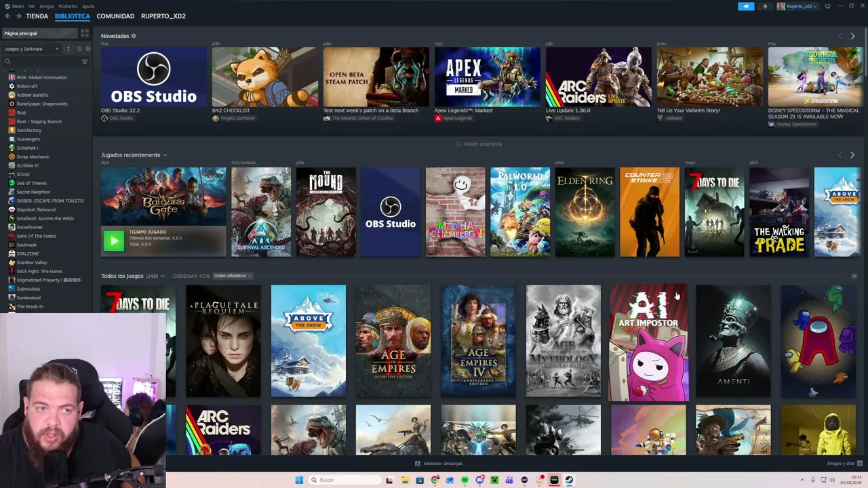Click Añadir estantería

pos(479,144)
